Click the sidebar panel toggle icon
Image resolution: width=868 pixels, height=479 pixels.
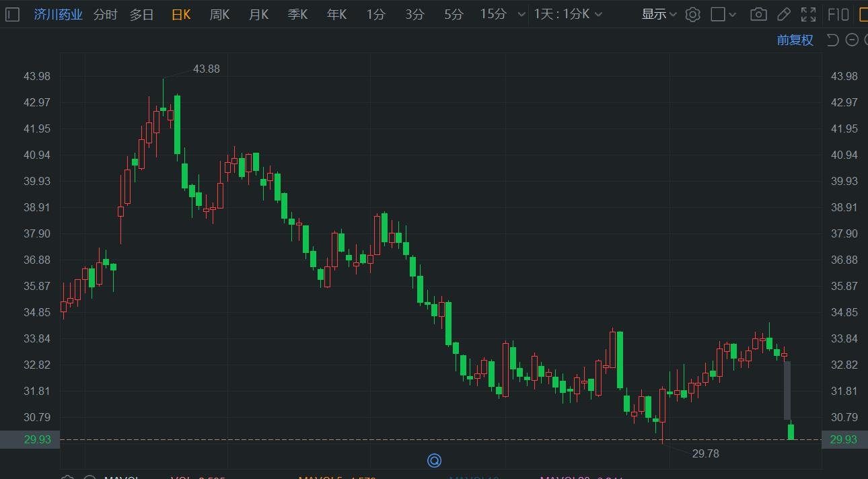12,14
